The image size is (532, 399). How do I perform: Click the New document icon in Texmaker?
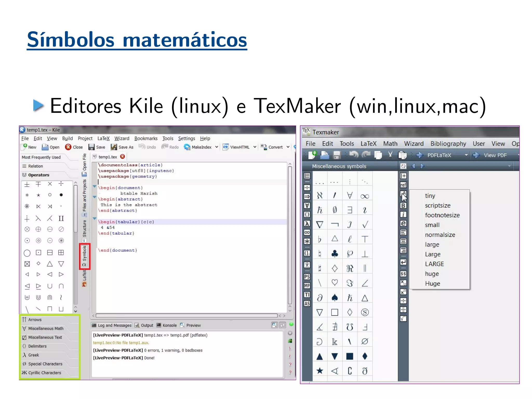pos(312,155)
